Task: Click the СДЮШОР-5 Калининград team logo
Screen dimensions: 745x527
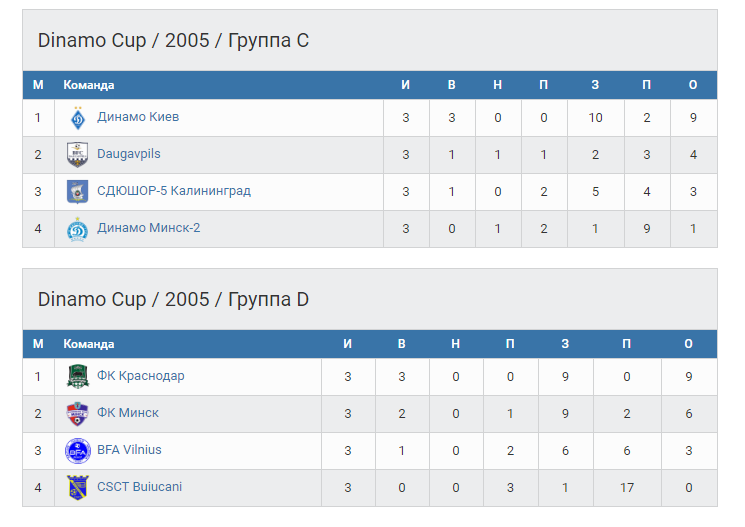Action: coord(77,192)
